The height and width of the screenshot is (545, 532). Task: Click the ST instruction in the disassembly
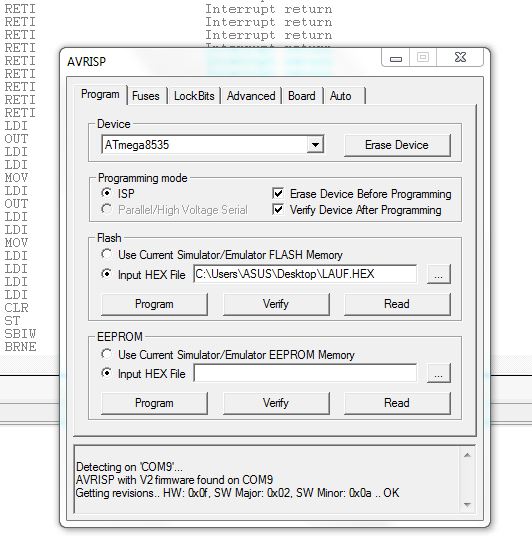[12, 320]
